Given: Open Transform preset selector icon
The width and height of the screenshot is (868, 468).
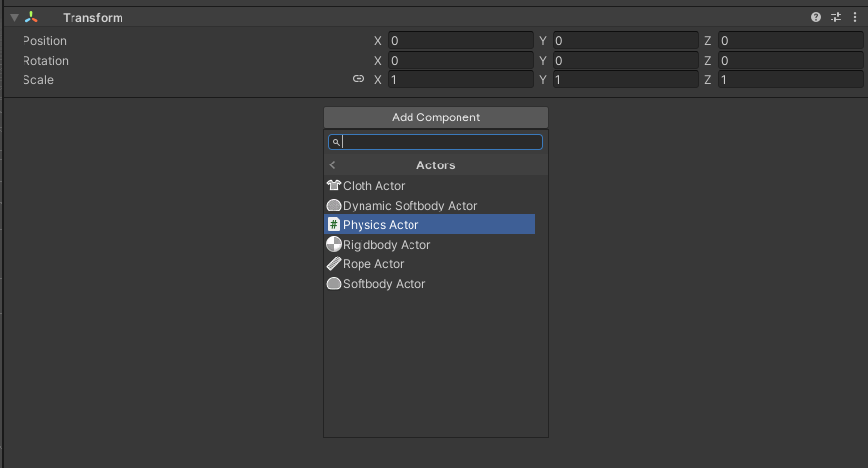Looking at the screenshot, I should (x=836, y=18).
